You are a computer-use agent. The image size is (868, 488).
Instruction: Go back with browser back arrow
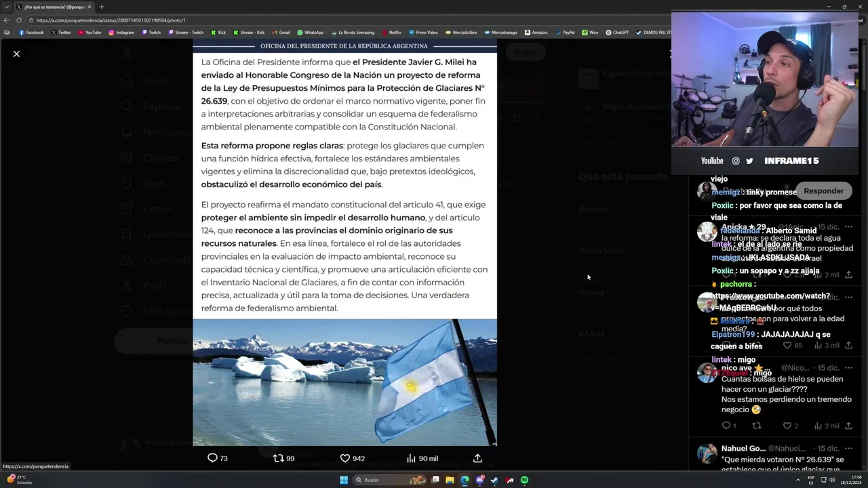click(x=7, y=20)
